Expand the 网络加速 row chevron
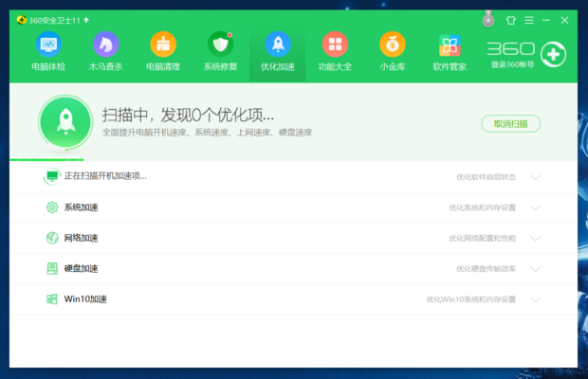The width and height of the screenshot is (588, 379). pyautogui.click(x=536, y=239)
